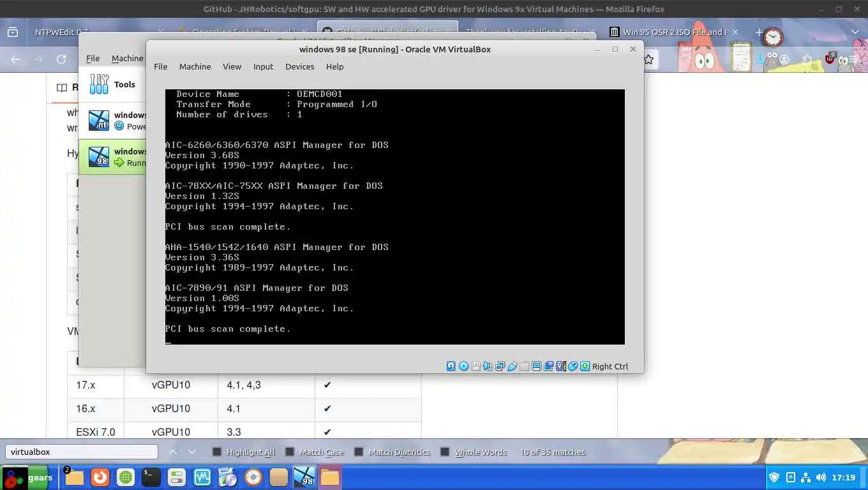Open the Input menu in the VM window
Viewport: 868px width, 490px height.
(263, 66)
